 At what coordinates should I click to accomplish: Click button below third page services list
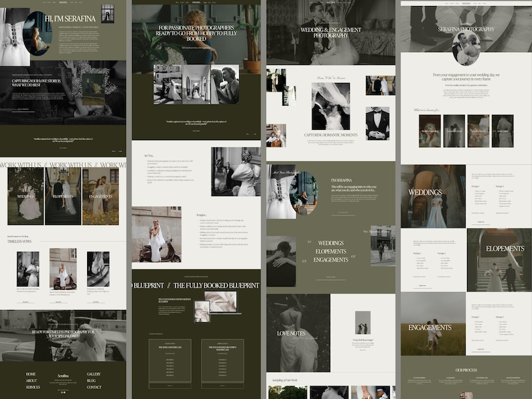pyautogui.click(x=331, y=278)
